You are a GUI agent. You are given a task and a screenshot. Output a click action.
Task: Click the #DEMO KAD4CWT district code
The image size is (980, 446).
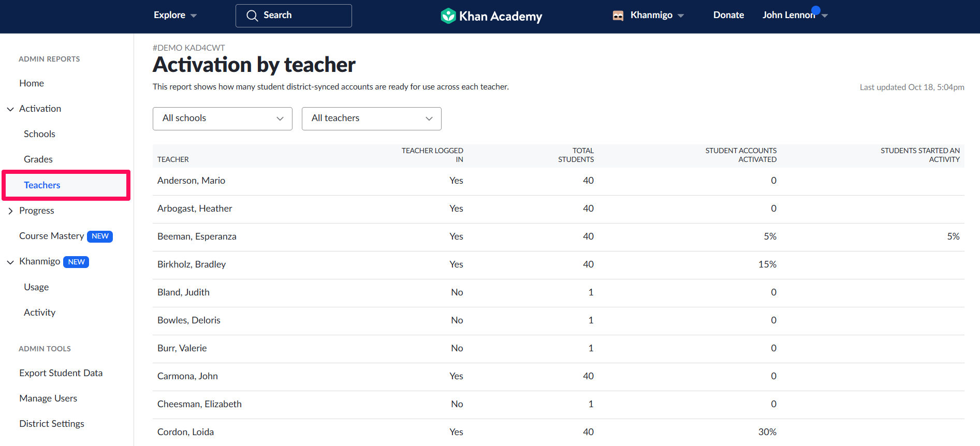189,48
